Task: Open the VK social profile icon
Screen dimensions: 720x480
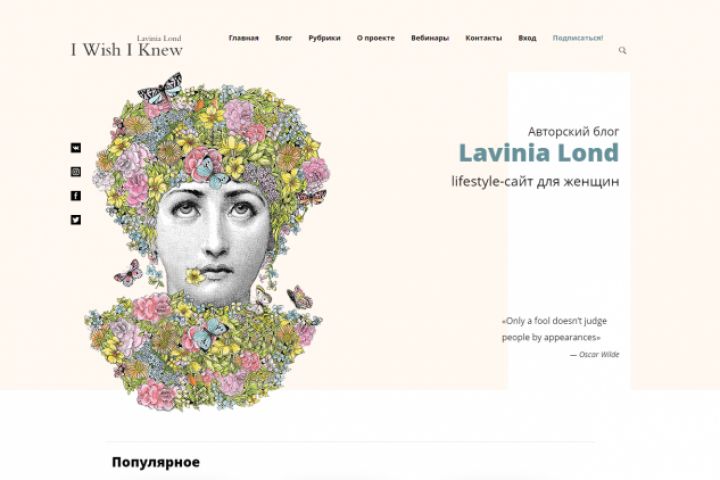Action: tap(76, 147)
